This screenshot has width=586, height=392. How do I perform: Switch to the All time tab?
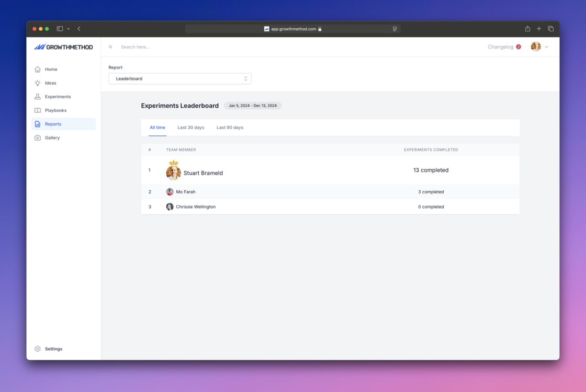coord(157,128)
